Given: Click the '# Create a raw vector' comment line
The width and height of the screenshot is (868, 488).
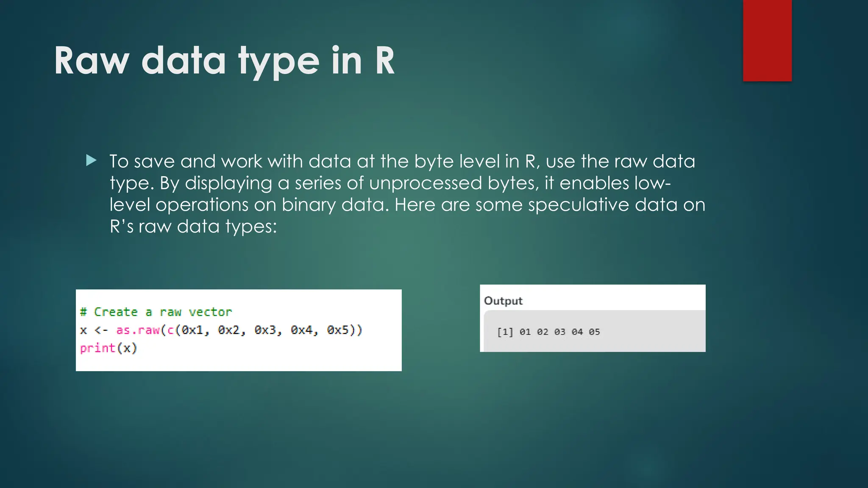Looking at the screenshot, I should click(x=156, y=312).
